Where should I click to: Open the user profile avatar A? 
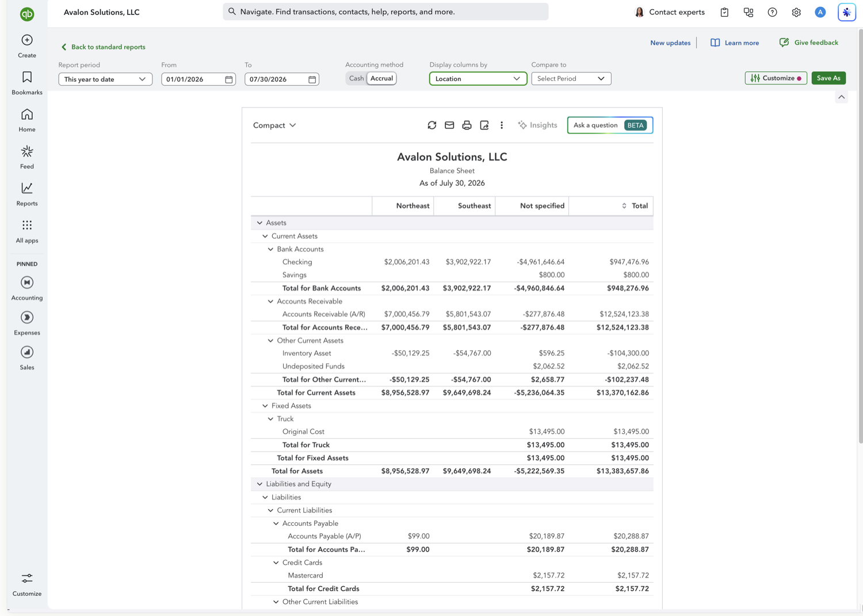click(820, 12)
